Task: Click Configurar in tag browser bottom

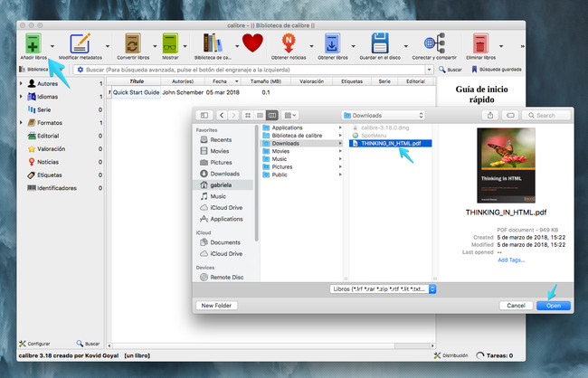Action: 34,344
